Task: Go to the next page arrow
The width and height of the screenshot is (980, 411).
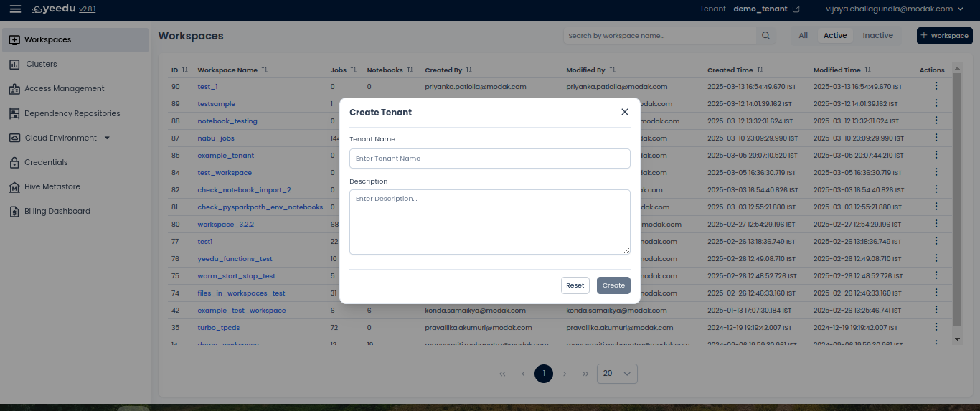Action: click(565, 374)
